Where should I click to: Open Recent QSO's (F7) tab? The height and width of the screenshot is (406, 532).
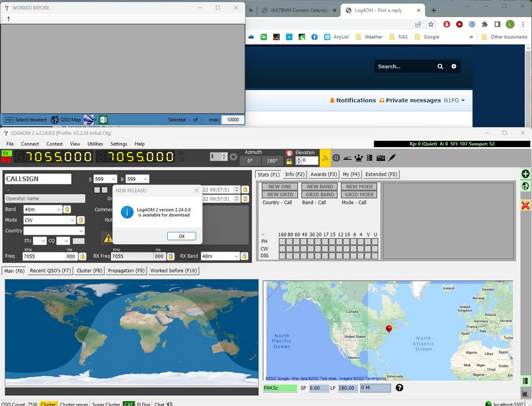pos(50,270)
